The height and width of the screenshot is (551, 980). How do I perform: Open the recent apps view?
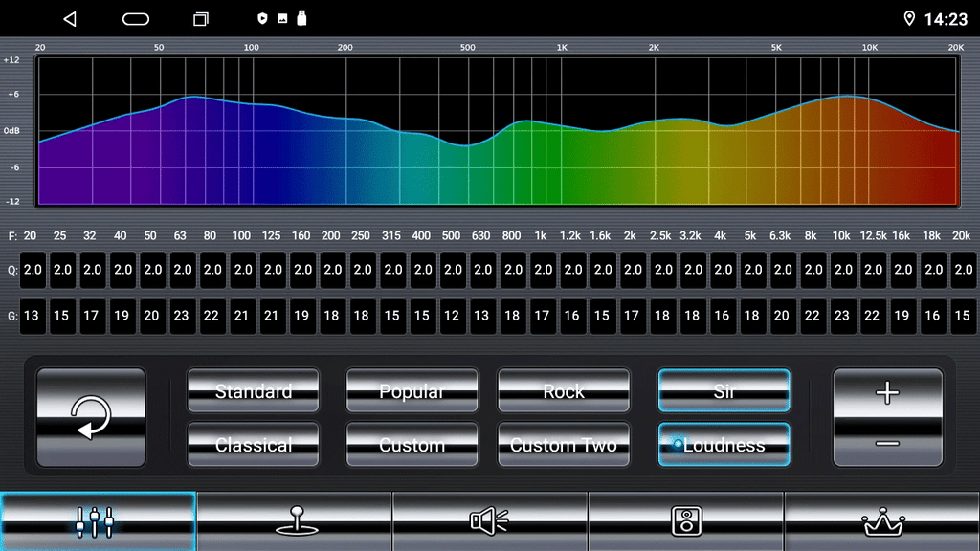point(201,19)
